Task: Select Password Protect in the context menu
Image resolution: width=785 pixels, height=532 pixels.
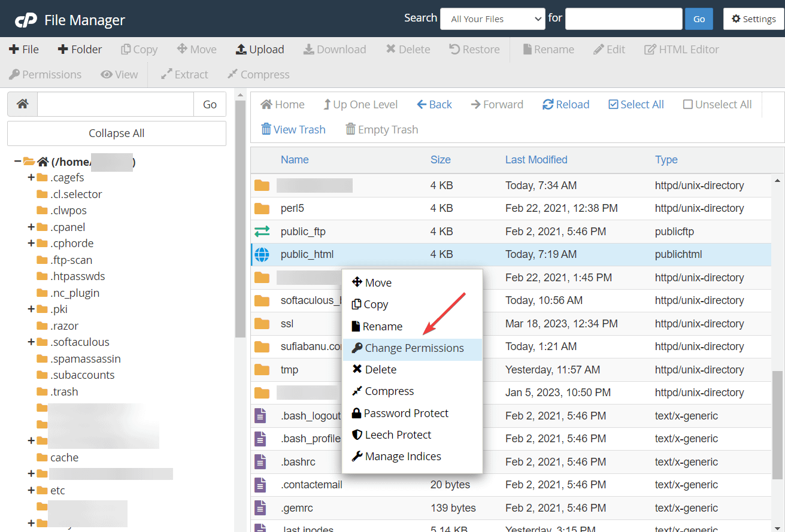Action: [405, 413]
